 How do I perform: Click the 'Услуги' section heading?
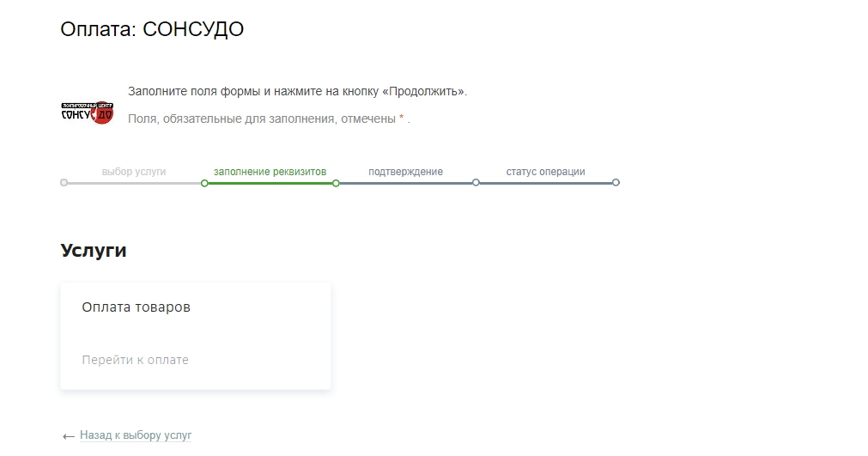click(94, 250)
